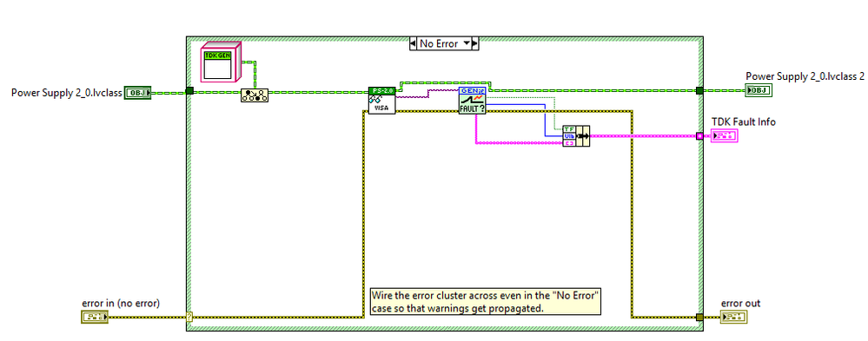Click the class output tunnel on case structure
Image resolution: width=868 pixels, height=341 pixels.
pos(699,91)
